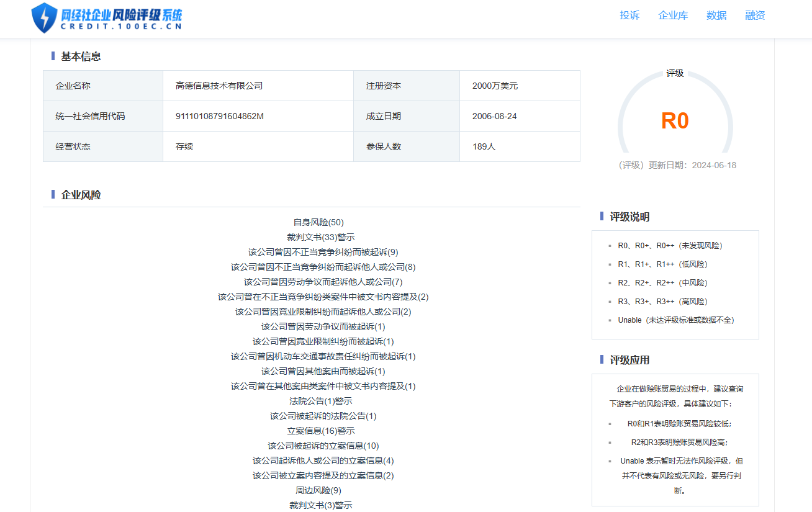Click the rating update date 2024-06-18
This screenshot has height=512, width=812.
tap(714, 165)
